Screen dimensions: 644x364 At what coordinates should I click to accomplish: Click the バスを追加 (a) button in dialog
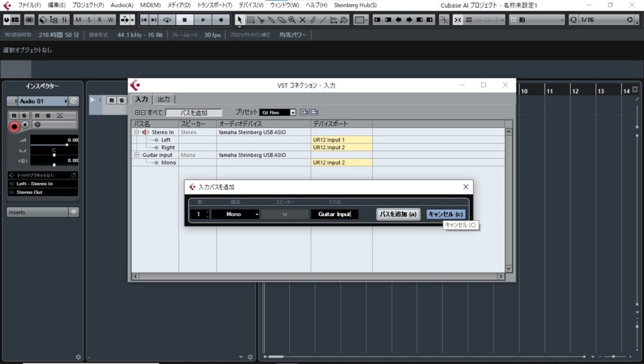click(x=398, y=214)
